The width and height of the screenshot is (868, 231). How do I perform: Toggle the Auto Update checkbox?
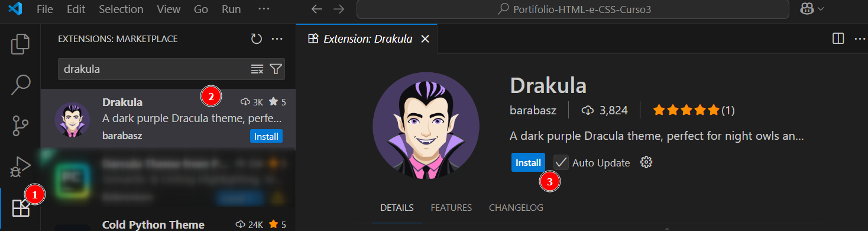(x=561, y=162)
